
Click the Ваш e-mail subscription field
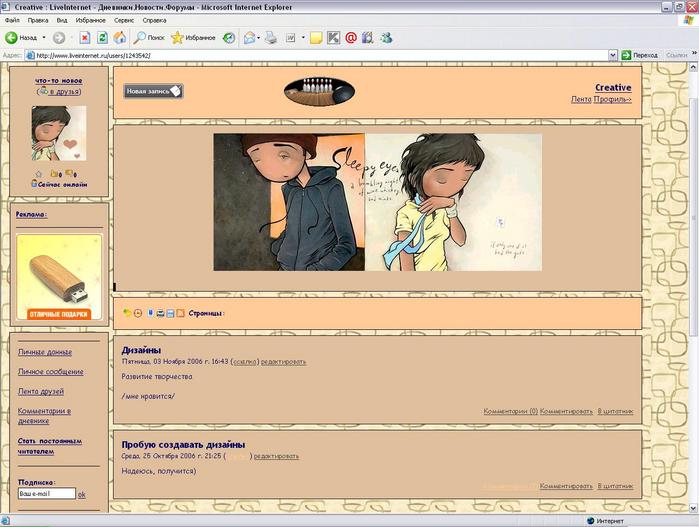click(x=46, y=494)
